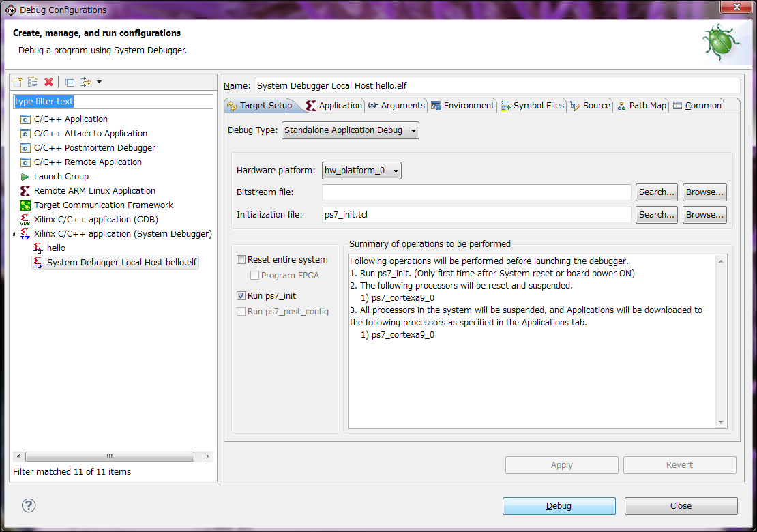757x532 pixels.
Task: Select the hello debug configuration
Action: (x=56, y=248)
